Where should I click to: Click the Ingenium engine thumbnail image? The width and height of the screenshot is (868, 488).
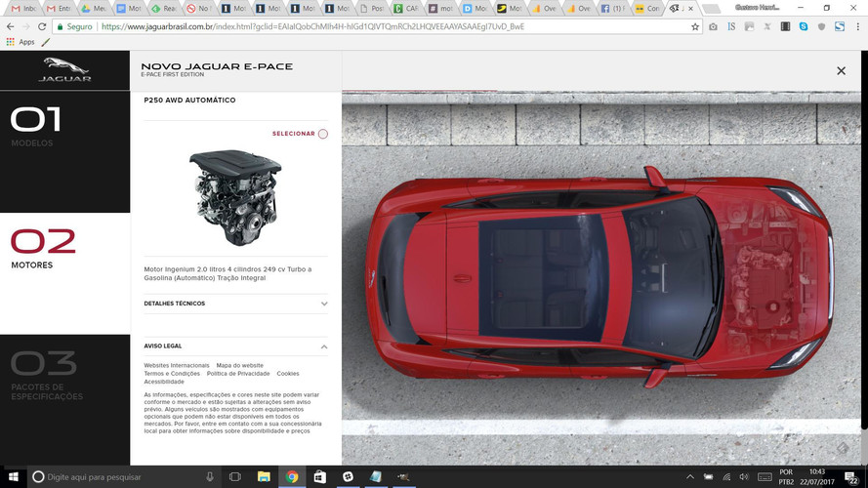tap(236, 197)
